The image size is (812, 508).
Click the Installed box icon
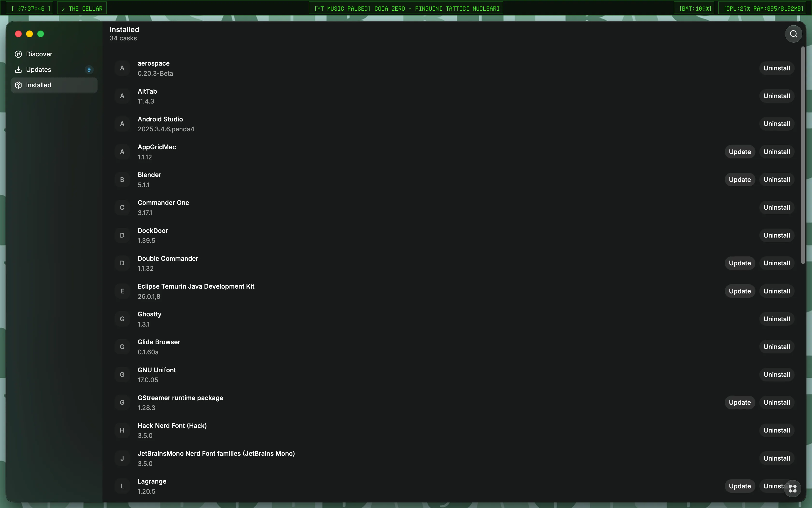coord(18,85)
